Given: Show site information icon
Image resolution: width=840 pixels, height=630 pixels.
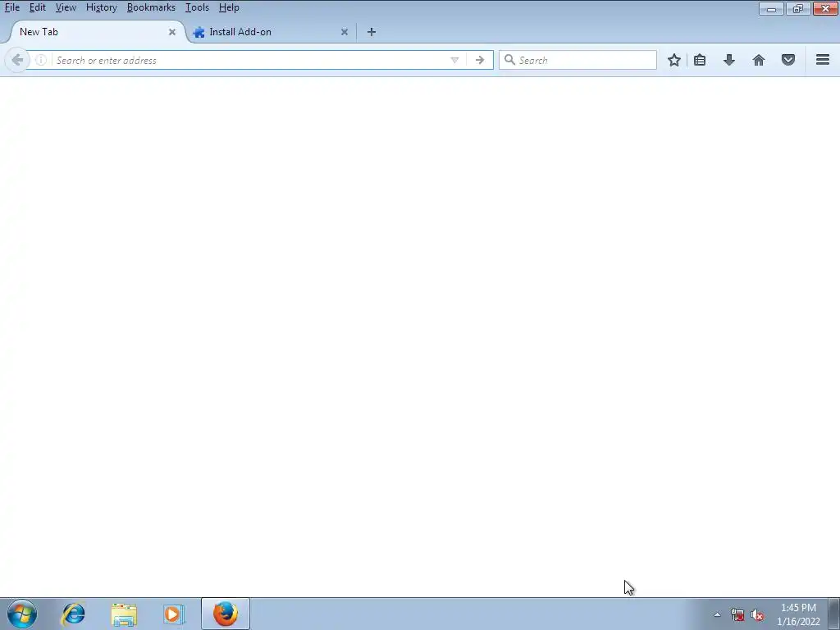Looking at the screenshot, I should pyautogui.click(x=41, y=60).
